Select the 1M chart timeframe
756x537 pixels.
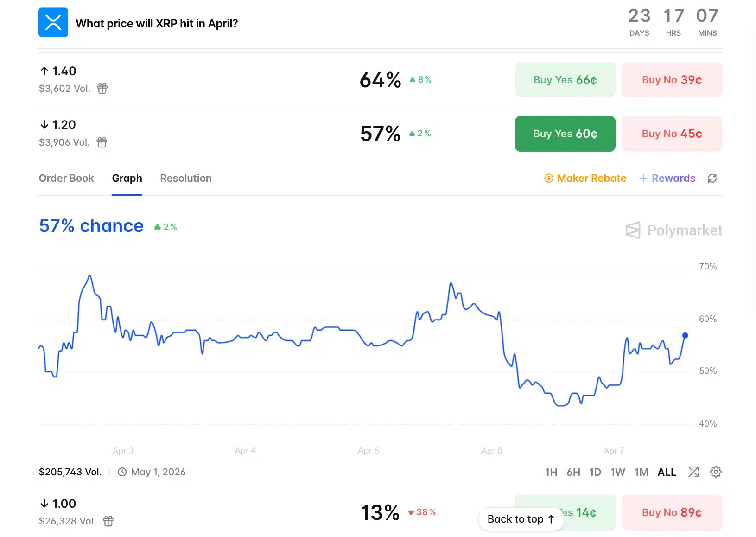[641, 472]
